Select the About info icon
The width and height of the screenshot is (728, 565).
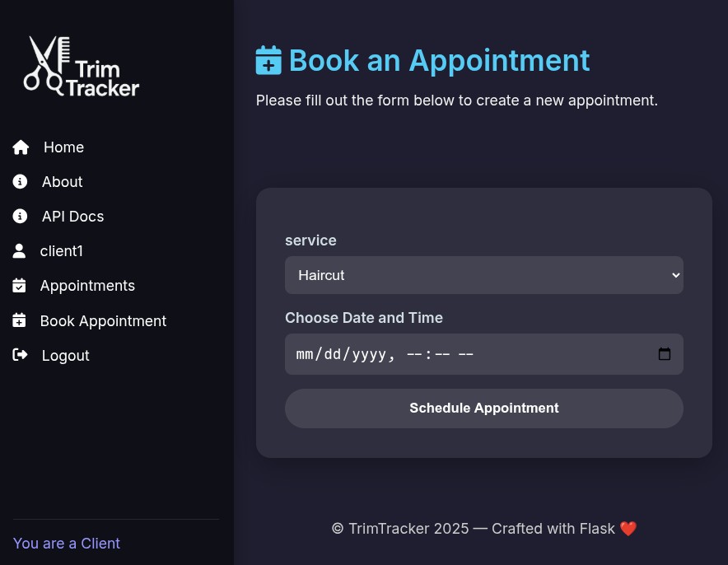coord(20,181)
